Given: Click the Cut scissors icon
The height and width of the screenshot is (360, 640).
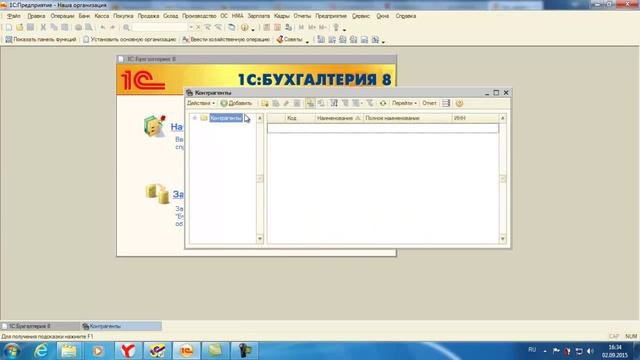Looking at the screenshot, I should (x=43, y=27).
